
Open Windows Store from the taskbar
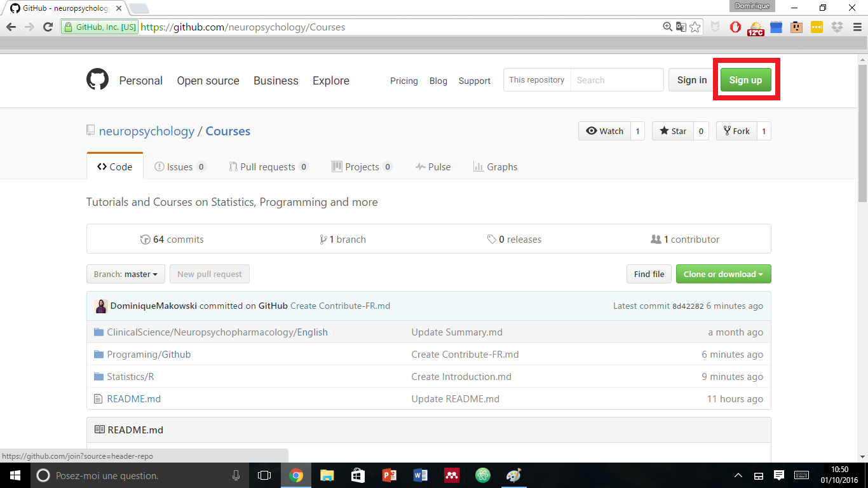tap(358, 475)
